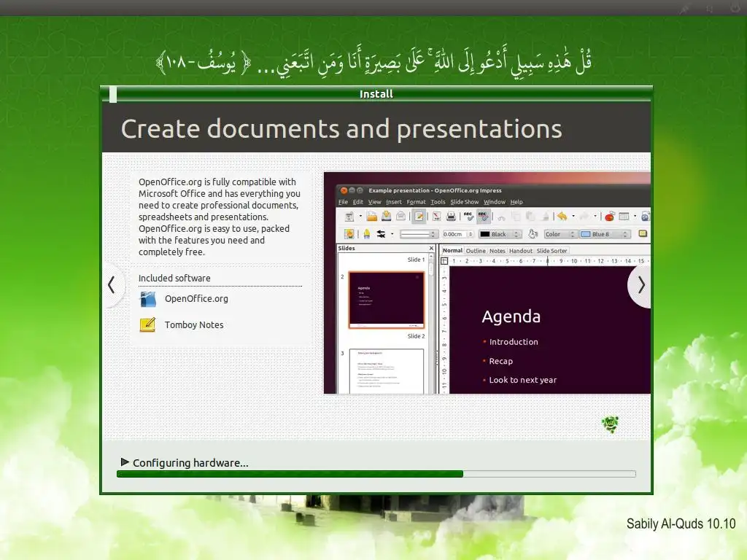Open the Arrow Style dropdown arrow
The image size is (747, 560).
pyautogui.click(x=392, y=234)
